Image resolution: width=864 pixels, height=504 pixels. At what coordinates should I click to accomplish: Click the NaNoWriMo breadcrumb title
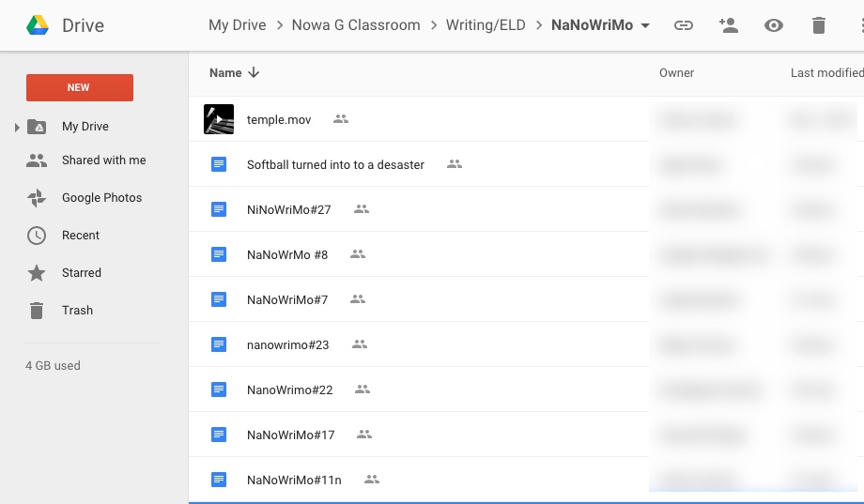(x=592, y=25)
